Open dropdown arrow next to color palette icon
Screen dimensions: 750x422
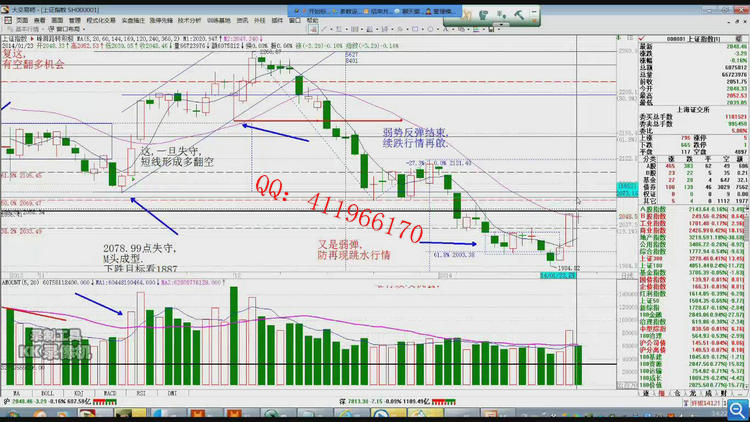(x=483, y=29)
